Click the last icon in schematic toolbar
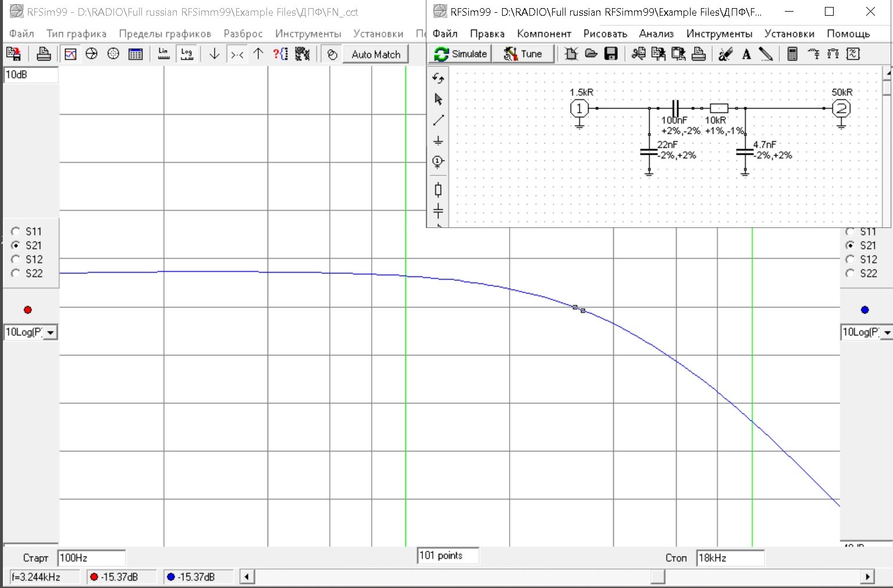893x588 pixels. 853,54
